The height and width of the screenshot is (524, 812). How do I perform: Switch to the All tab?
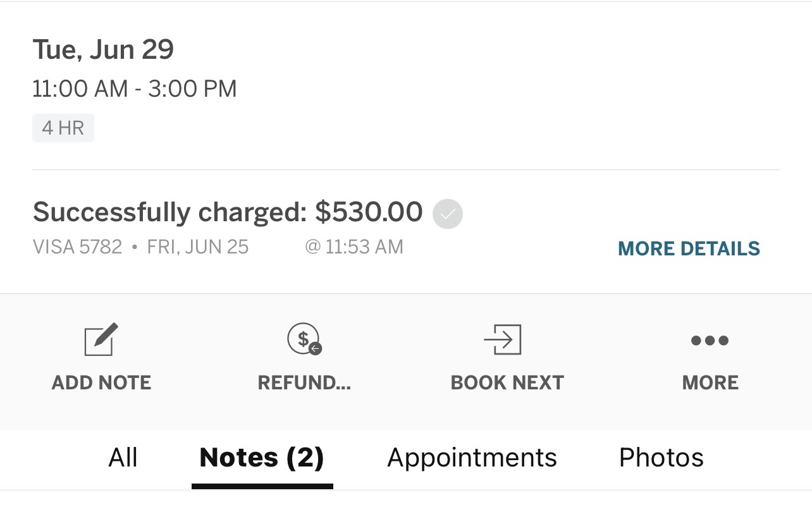tap(123, 458)
